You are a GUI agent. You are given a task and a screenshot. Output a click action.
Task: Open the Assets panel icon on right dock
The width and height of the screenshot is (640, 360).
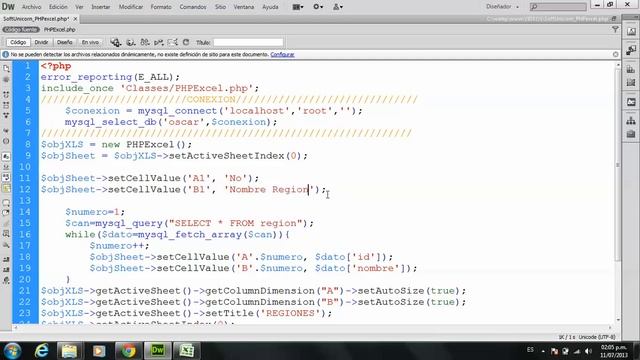631,134
